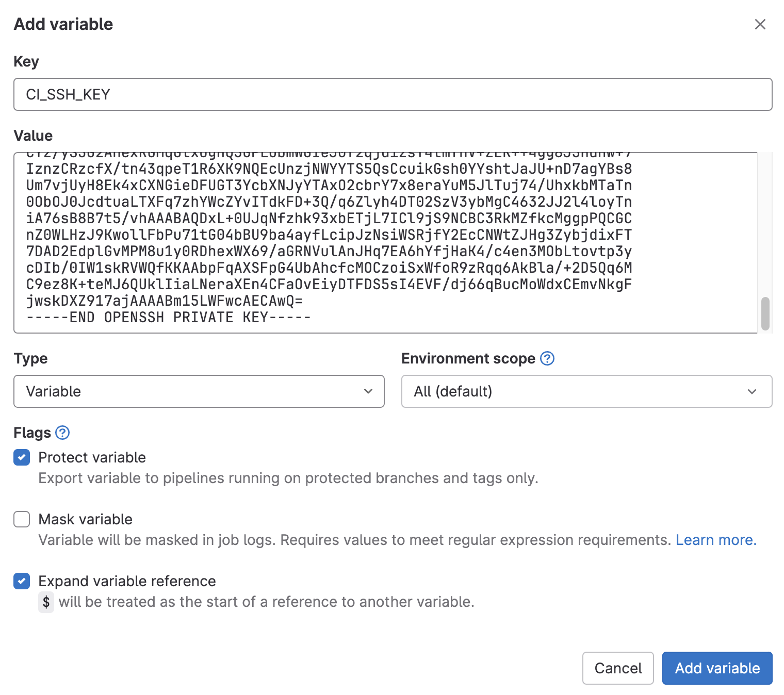This screenshot has height=695, width=784.
Task: Close the Add variable dialog
Action: click(x=760, y=24)
